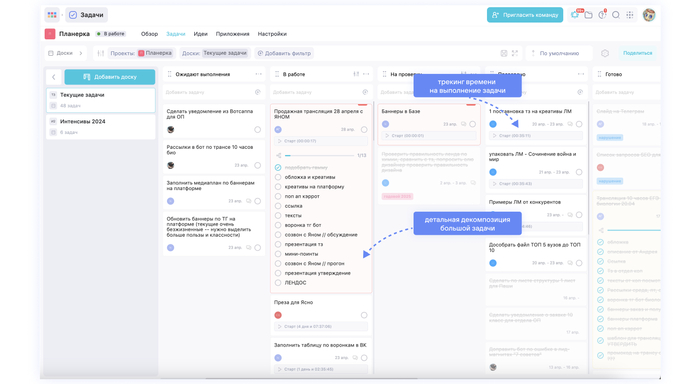Open Ожидают выполнения column options menu
The image size is (700, 384).
pos(258,74)
